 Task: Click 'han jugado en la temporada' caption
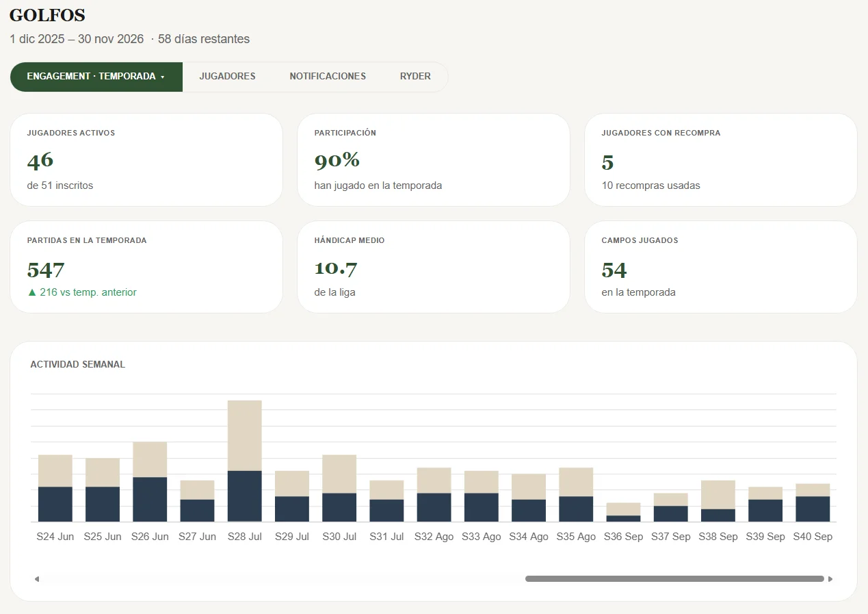pos(378,186)
